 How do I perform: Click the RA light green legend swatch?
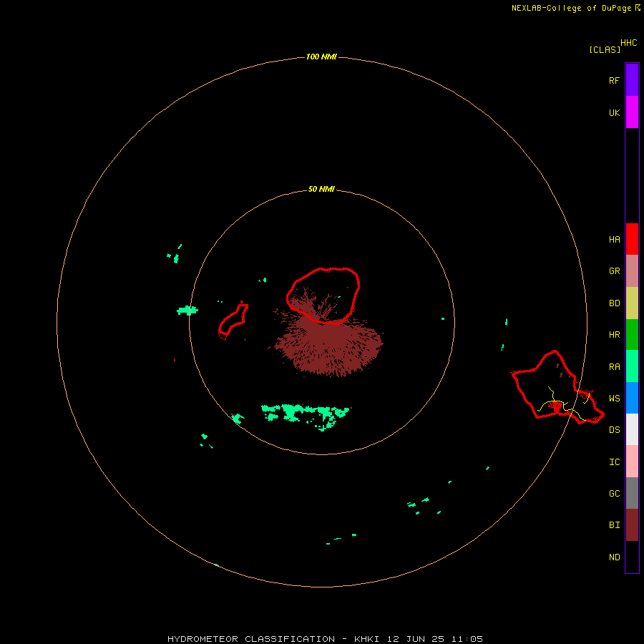point(632,366)
